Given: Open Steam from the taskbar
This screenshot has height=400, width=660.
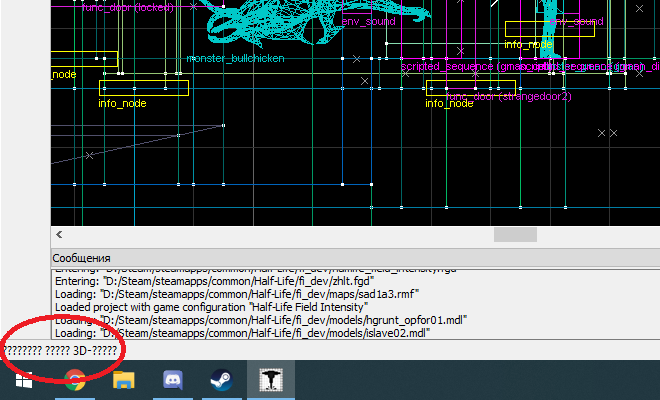Looking at the screenshot, I should (221, 380).
